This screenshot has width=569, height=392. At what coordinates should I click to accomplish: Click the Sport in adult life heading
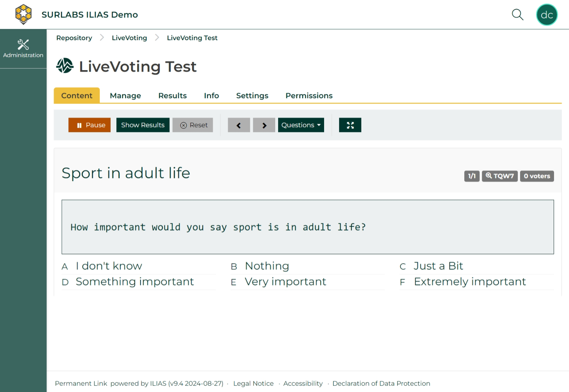click(126, 173)
